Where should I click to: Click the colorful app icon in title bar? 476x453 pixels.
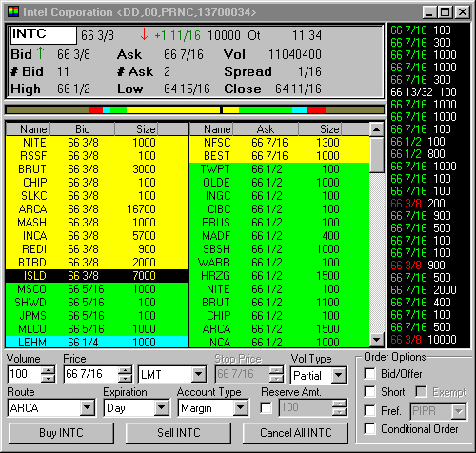(x=13, y=11)
